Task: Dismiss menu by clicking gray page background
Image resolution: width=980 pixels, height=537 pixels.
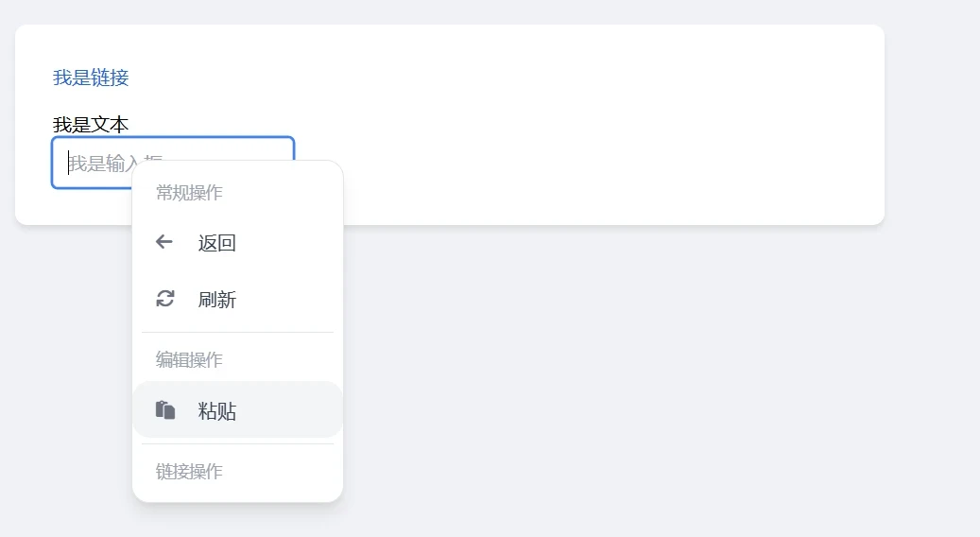Action: [x=625, y=375]
